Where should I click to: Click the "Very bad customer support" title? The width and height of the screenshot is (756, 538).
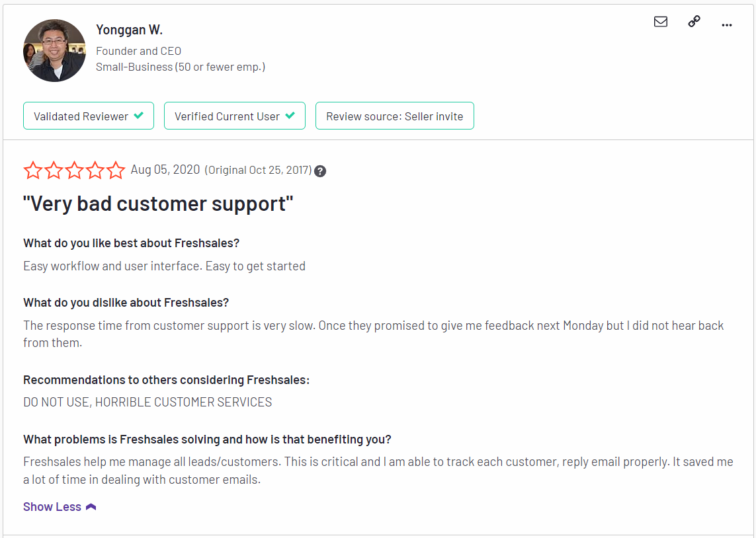tap(158, 204)
